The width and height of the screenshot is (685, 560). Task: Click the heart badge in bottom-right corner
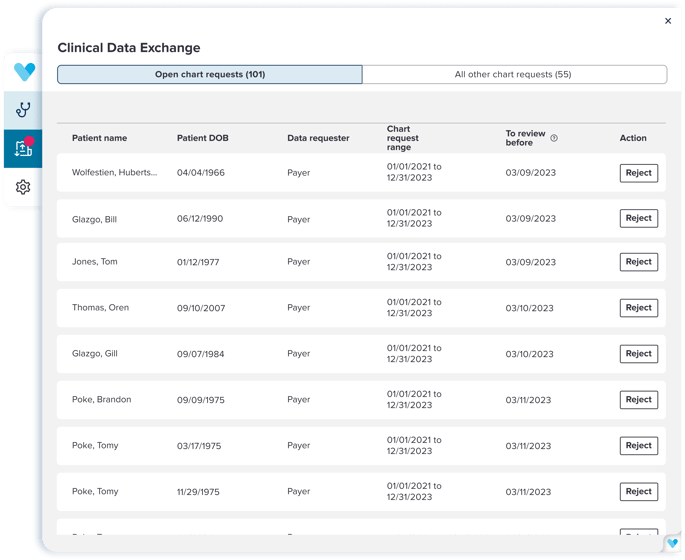672,543
